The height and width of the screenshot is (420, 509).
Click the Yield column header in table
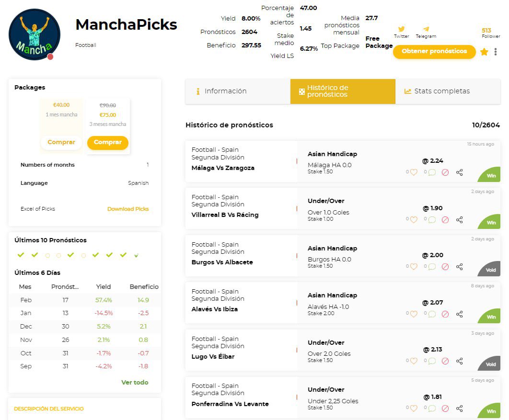point(103,287)
